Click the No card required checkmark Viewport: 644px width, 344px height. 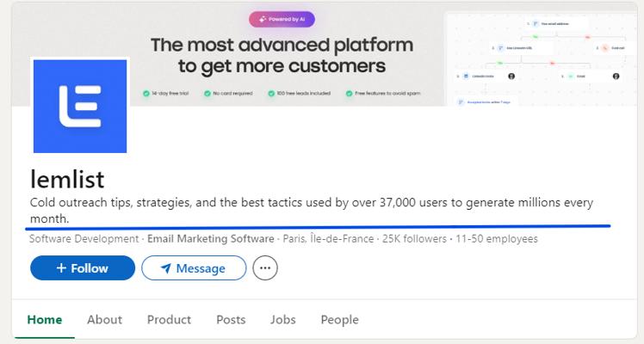[x=207, y=94]
